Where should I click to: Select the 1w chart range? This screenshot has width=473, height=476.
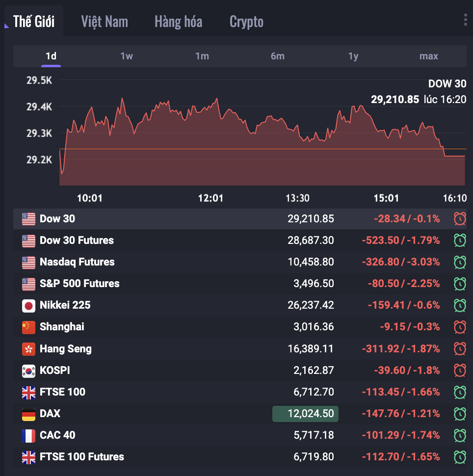click(x=127, y=56)
